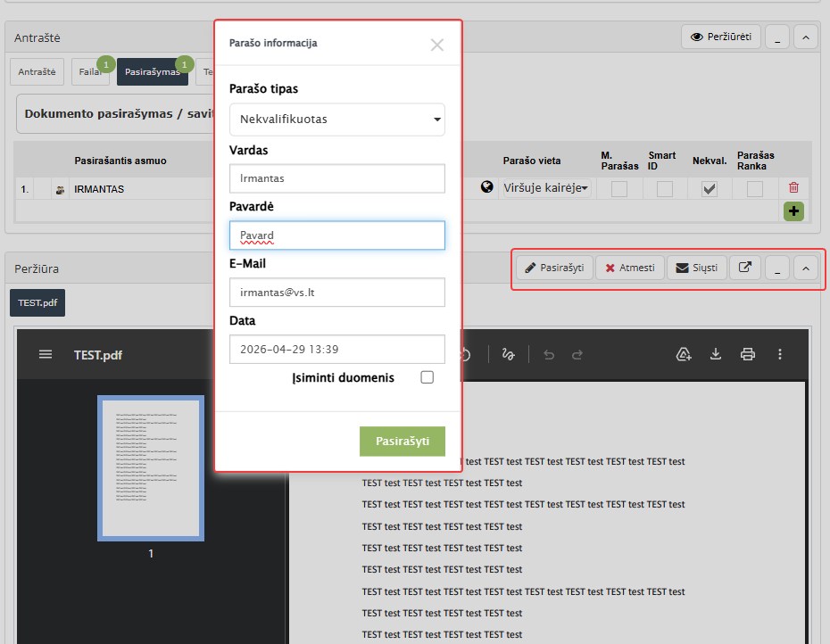
Task: Select page 1 thumbnail
Action: coord(151,468)
